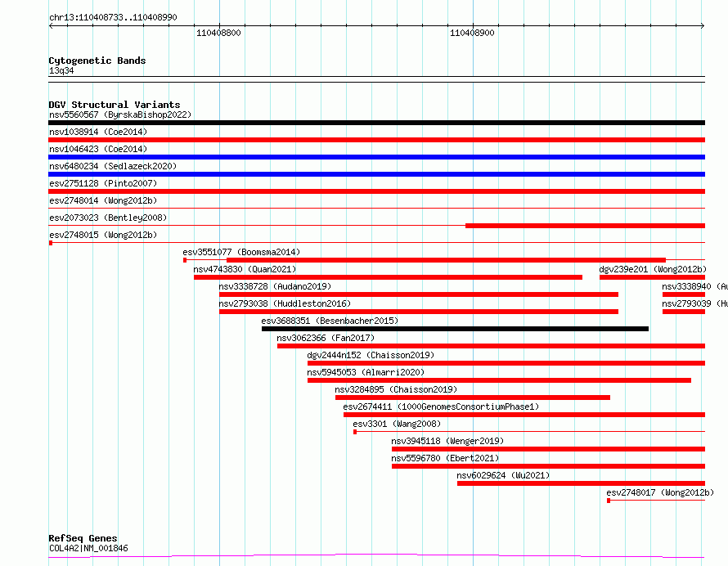The height and width of the screenshot is (566, 728).
Task: Click the black bar under esv3688351 (Besenbacher2015)
Action: point(455,329)
